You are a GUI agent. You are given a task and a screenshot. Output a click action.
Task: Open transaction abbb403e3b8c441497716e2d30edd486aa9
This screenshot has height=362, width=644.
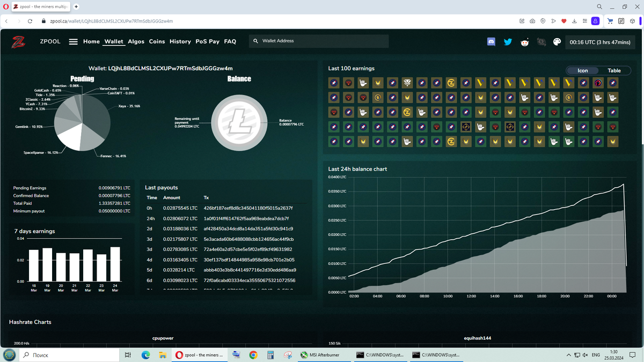250,270
